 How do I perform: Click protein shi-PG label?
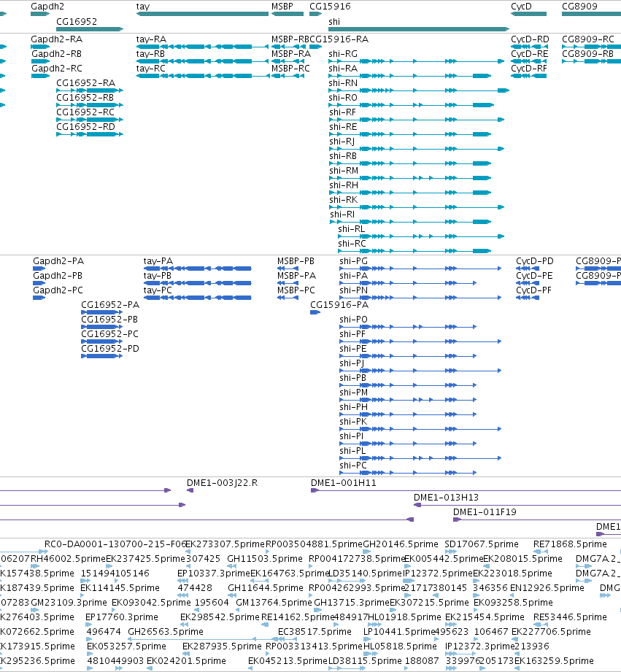(x=354, y=261)
